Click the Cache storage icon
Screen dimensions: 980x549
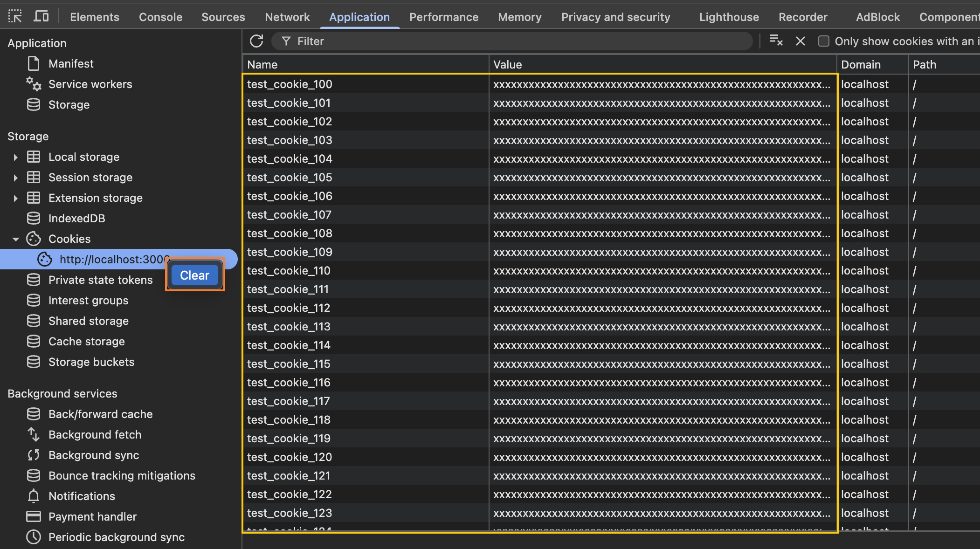pyautogui.click(x=34, y=341)
